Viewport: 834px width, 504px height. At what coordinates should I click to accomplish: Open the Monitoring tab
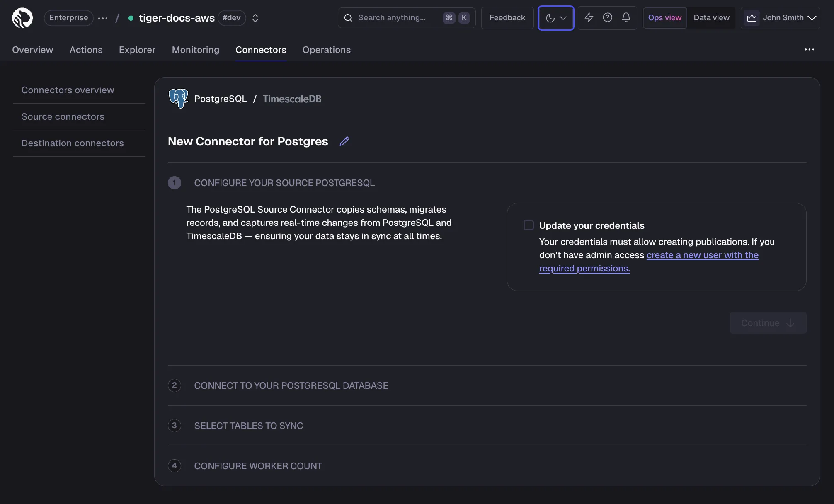click(196, 50)
